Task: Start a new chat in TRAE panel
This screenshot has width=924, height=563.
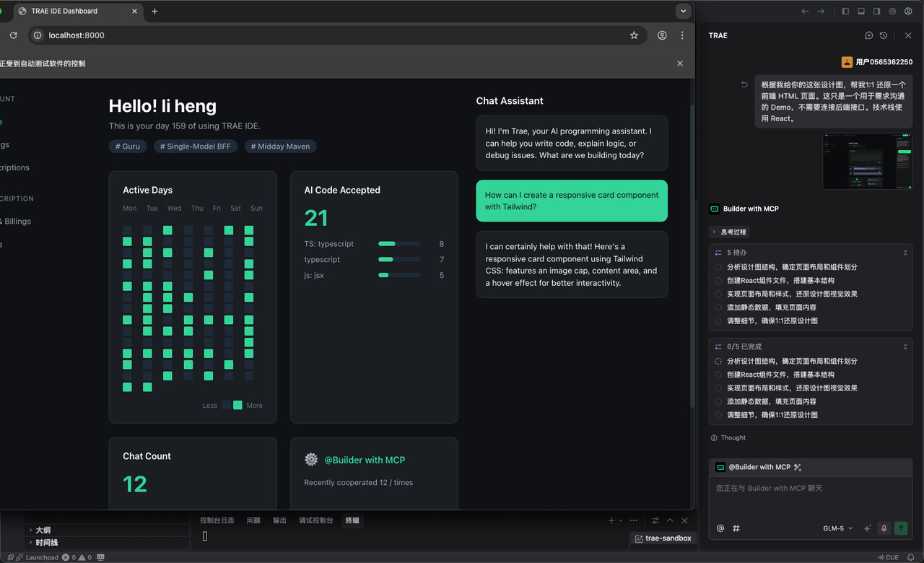Action: (x=869, y=35)
